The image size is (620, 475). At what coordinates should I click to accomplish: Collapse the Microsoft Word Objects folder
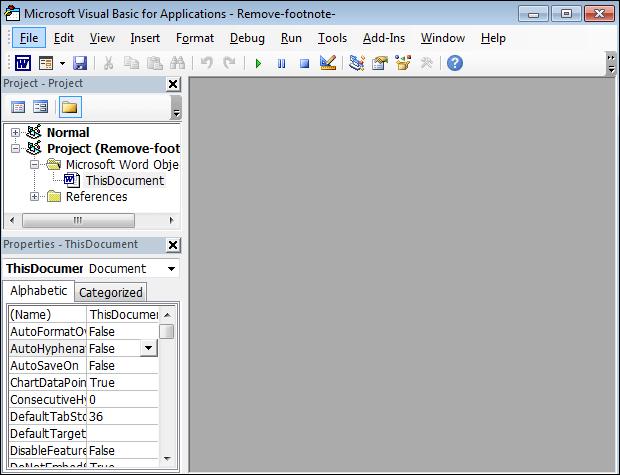pos(34,165)
